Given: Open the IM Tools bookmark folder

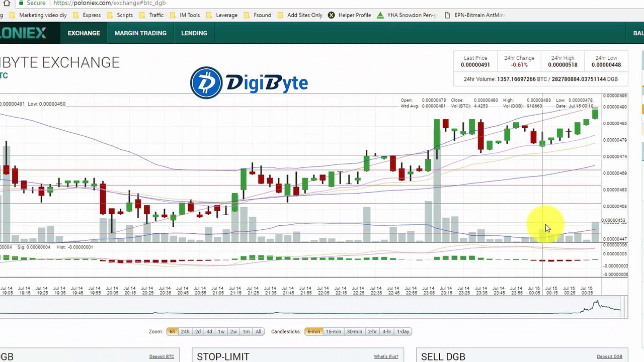Looking at the screenshot, I should (x=185, y=15).
